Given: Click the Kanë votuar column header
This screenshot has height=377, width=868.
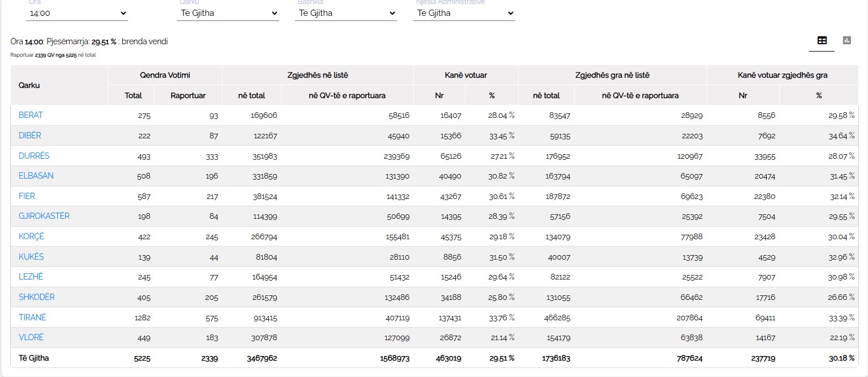Looking at the screenshot, I should [465, 75].
